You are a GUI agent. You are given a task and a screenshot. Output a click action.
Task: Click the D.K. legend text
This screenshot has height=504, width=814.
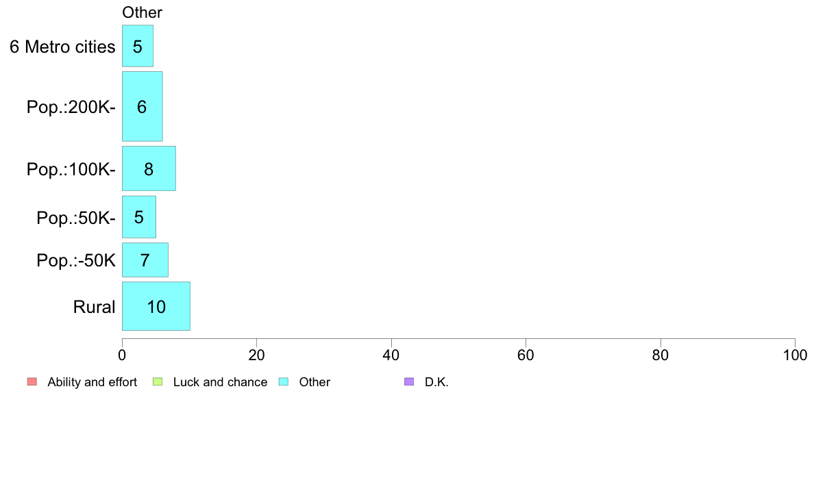tap(436, 382)
